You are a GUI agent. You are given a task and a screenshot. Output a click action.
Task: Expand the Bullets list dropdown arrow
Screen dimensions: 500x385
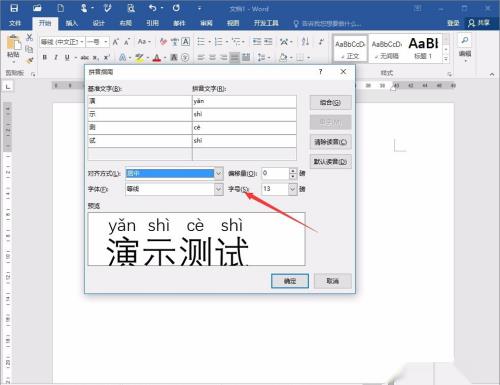(210, 42)
